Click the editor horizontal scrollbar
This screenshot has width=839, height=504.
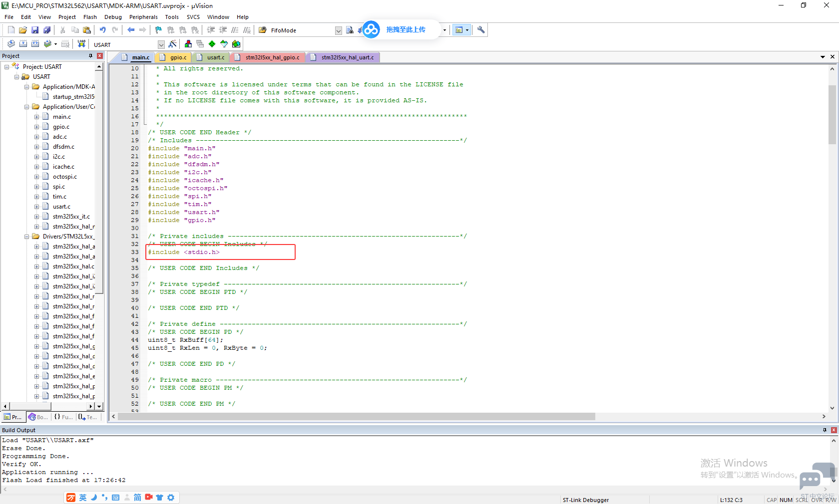click(x=357, y=417)
